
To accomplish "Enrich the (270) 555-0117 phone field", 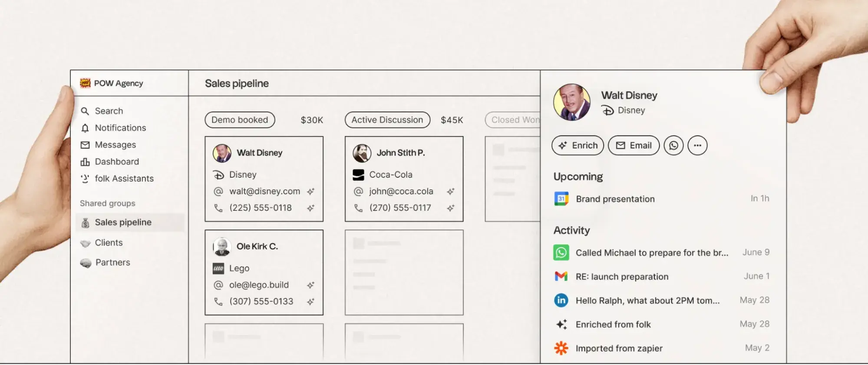I will pyautogui.click(x=451, y=208).
